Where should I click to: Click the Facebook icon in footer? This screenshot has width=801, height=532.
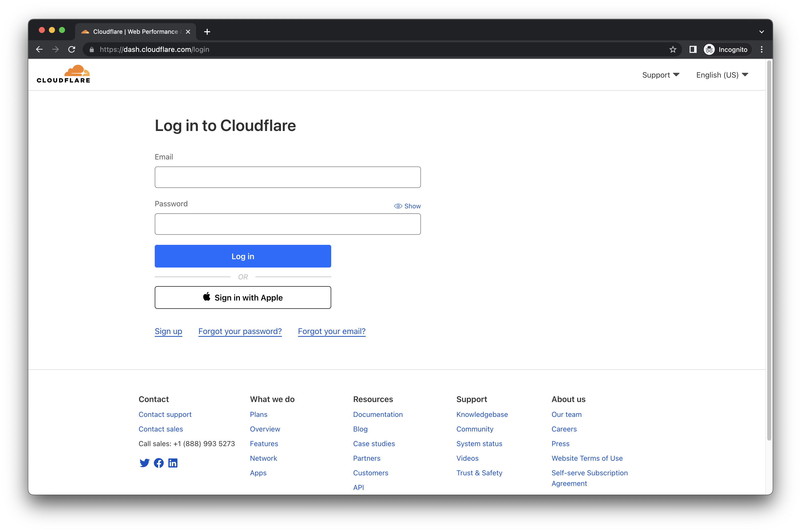tap(159, 462)
